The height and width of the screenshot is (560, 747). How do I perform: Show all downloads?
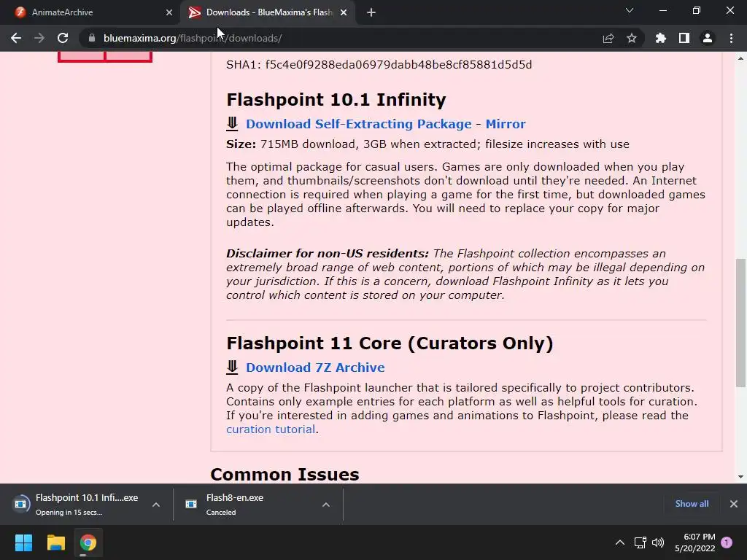click(692, 504)
